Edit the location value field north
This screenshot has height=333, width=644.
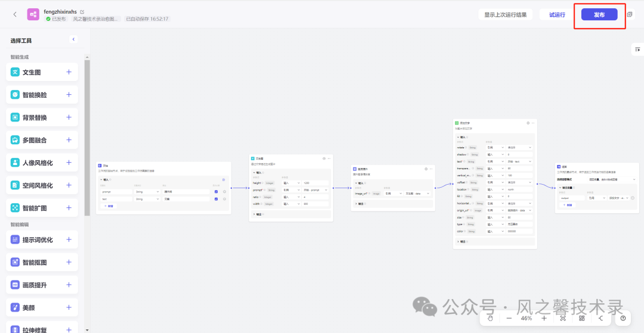point(519,189)
